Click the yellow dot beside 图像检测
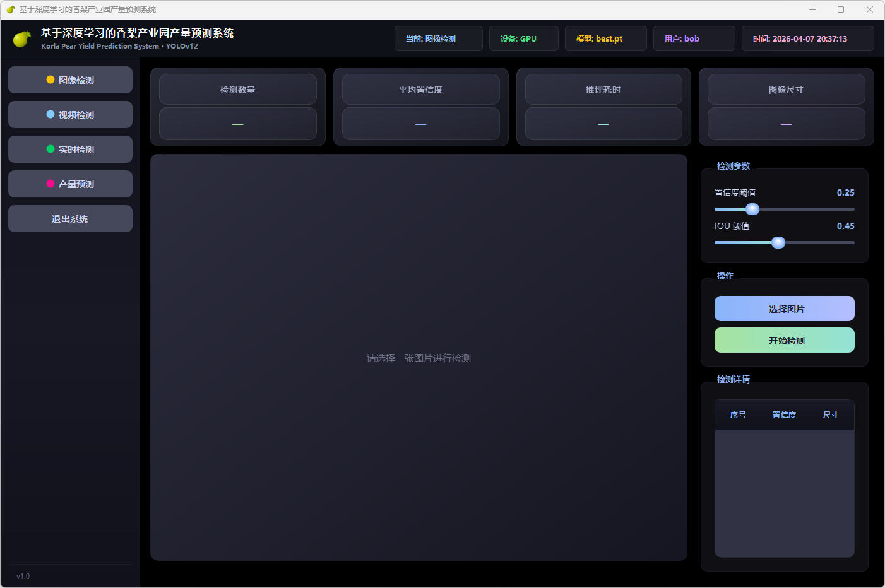The image size is (885, 588). [x=50, y=80]
